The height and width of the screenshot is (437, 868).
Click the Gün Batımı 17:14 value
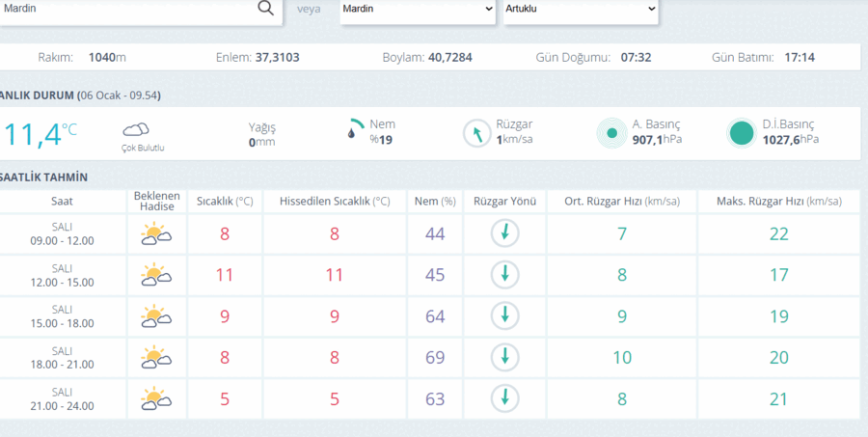800,57
